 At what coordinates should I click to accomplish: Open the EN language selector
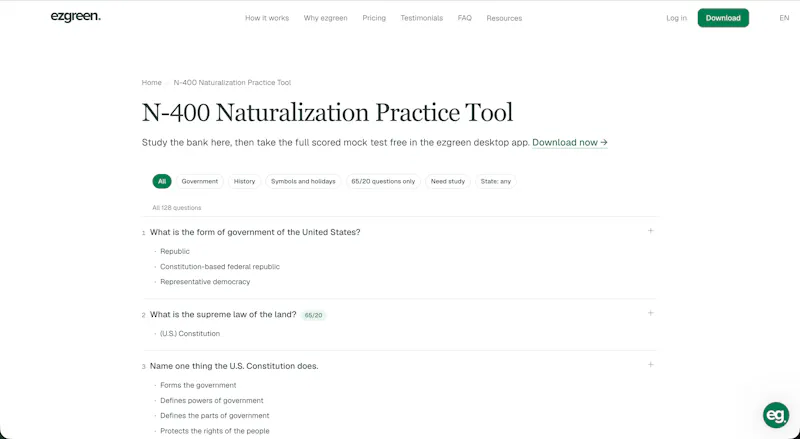pyautogui.click(x=784, y=18)
